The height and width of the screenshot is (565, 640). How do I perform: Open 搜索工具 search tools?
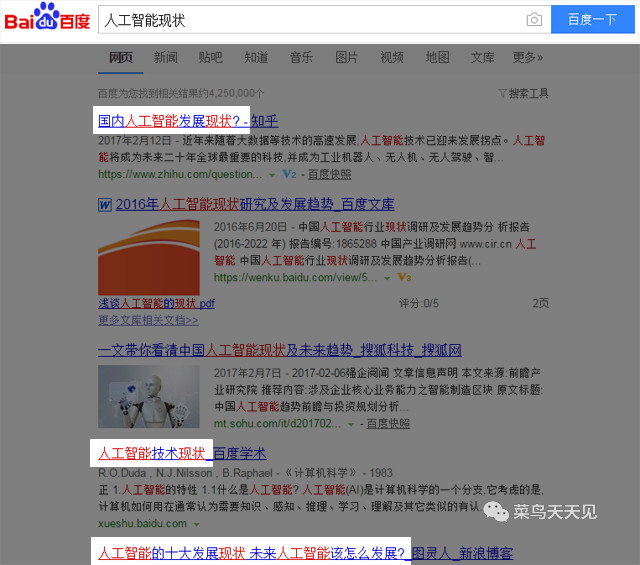[528, 93]
